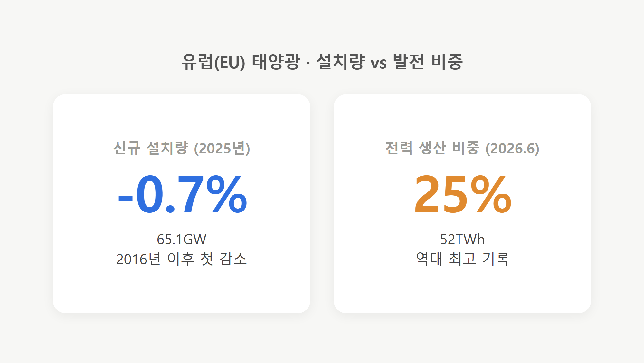
Task: Click '(2025년)' in the left card heading
Action: [x=222, y=148]
